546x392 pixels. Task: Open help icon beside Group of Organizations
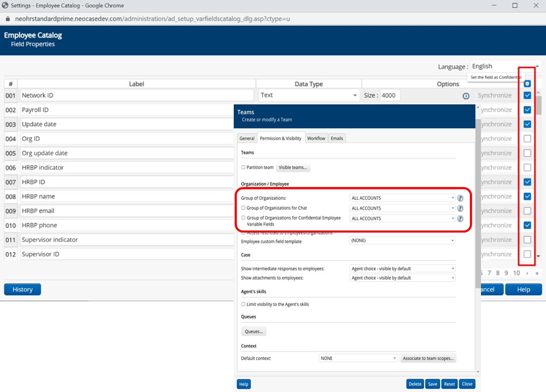click(x=460, y=198)
